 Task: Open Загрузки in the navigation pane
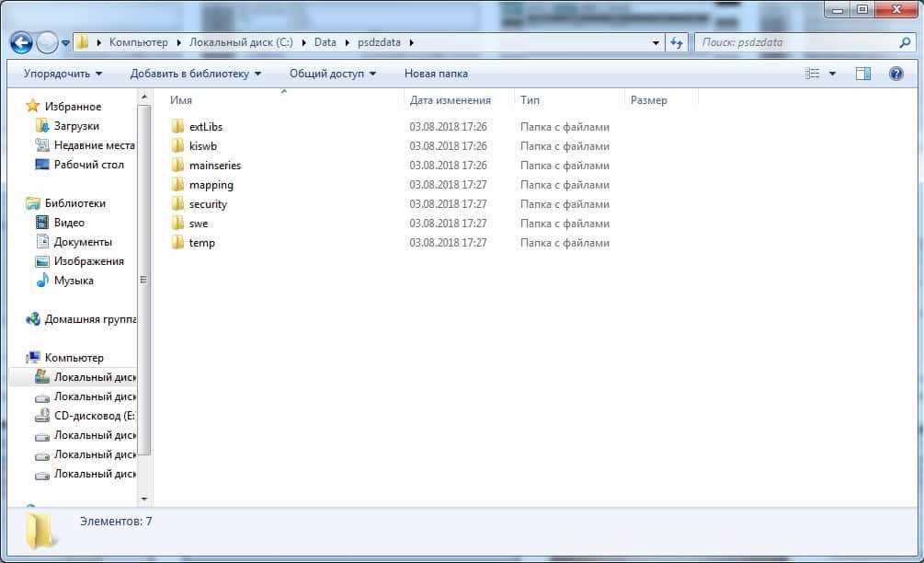76,126
